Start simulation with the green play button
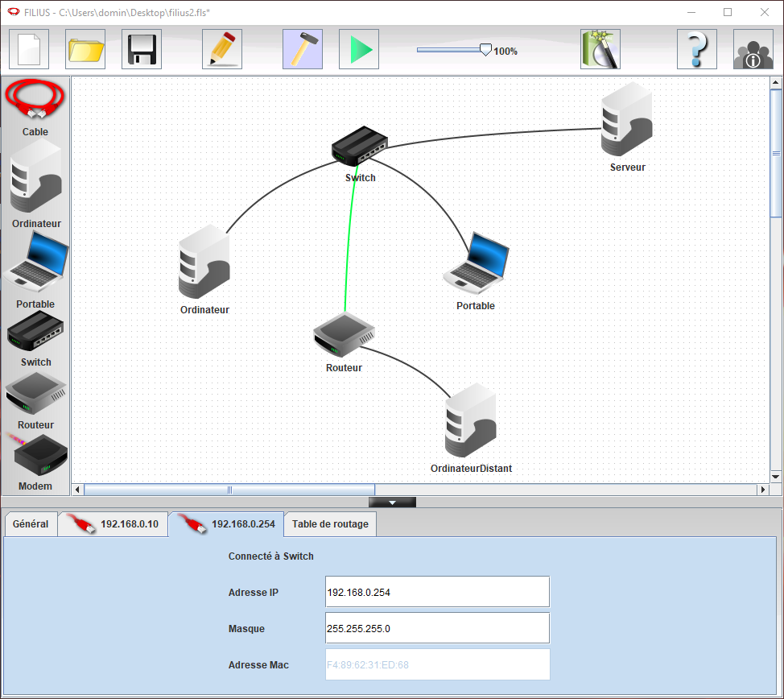This screenshot has height=699, width=784. pos(359,49)
